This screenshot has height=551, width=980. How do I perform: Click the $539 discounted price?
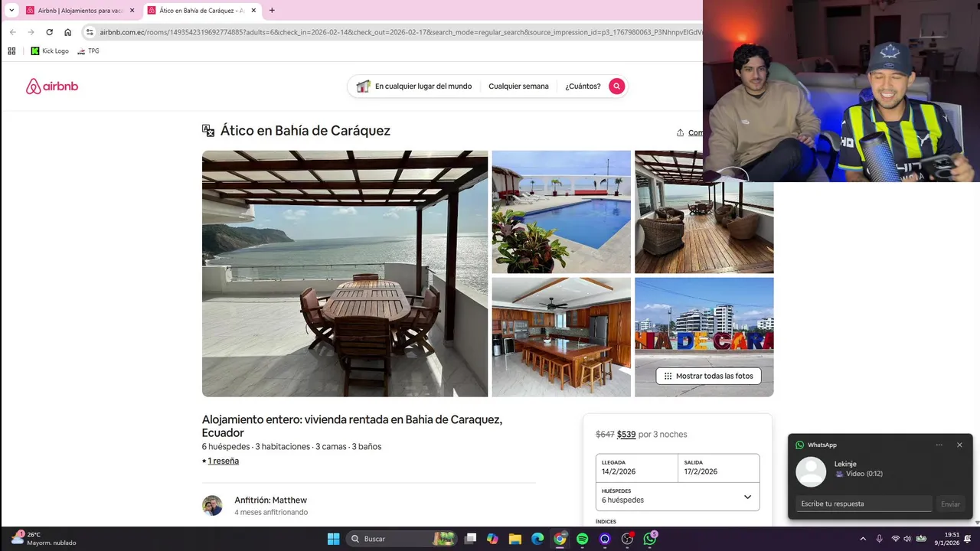(626, 435)
